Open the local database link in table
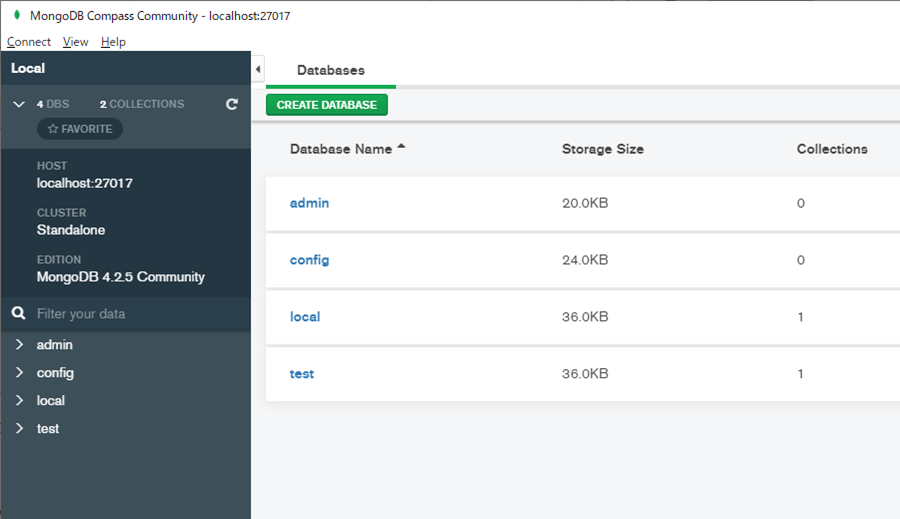Screen dimensions: 900x519 point(305,317)
